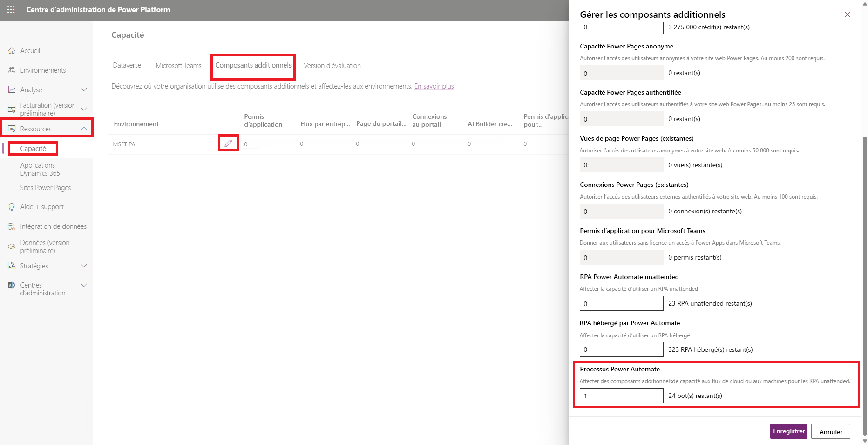Select the Composants additionnels tab
The height and width of the screenshot is (445, 868).
[253, 65]
